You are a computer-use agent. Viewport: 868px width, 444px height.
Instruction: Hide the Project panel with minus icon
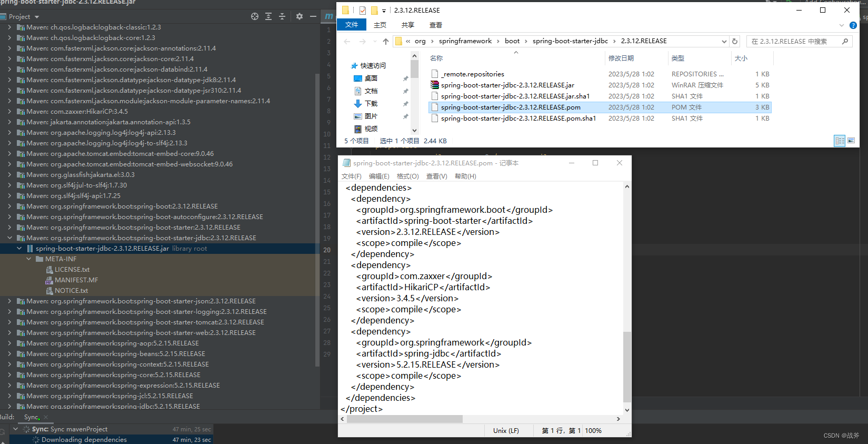click(313, 16)
